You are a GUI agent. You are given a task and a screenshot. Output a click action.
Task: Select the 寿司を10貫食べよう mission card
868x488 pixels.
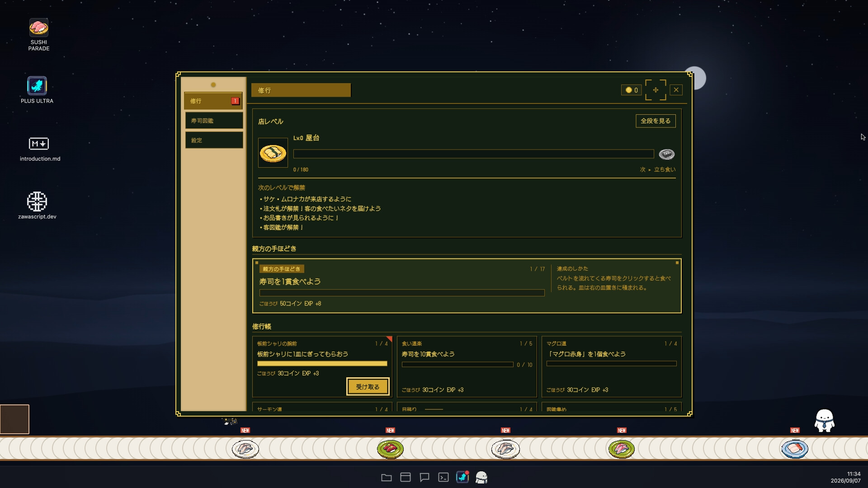(467, 367)
